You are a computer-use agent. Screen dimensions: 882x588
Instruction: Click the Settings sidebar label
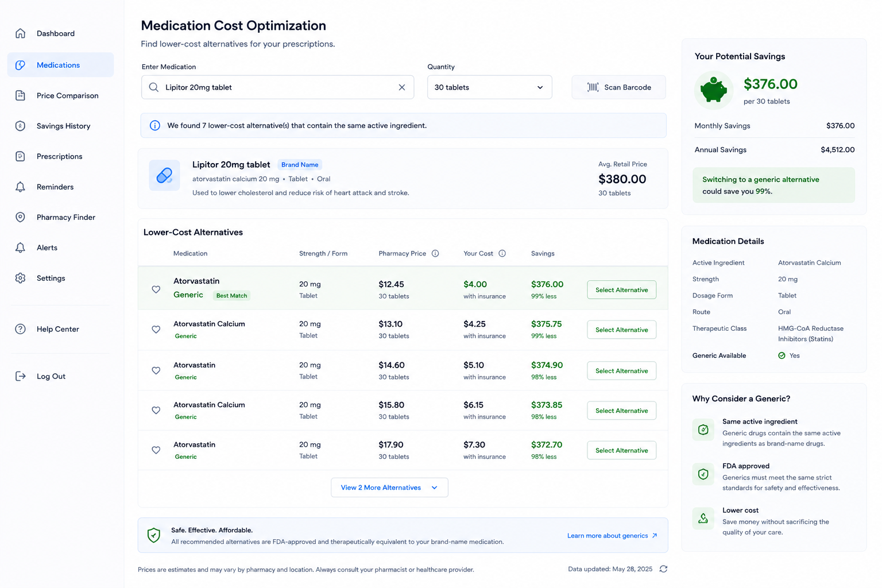point(51,278)
